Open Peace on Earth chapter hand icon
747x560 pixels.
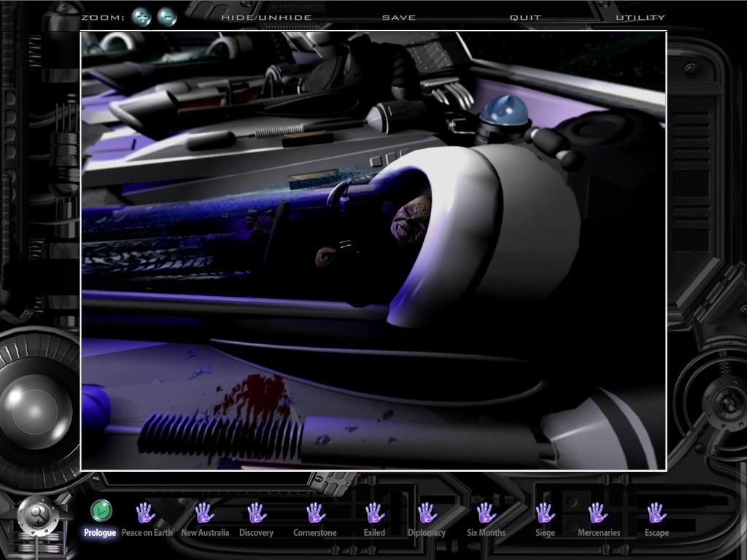[x=146, y=513]
